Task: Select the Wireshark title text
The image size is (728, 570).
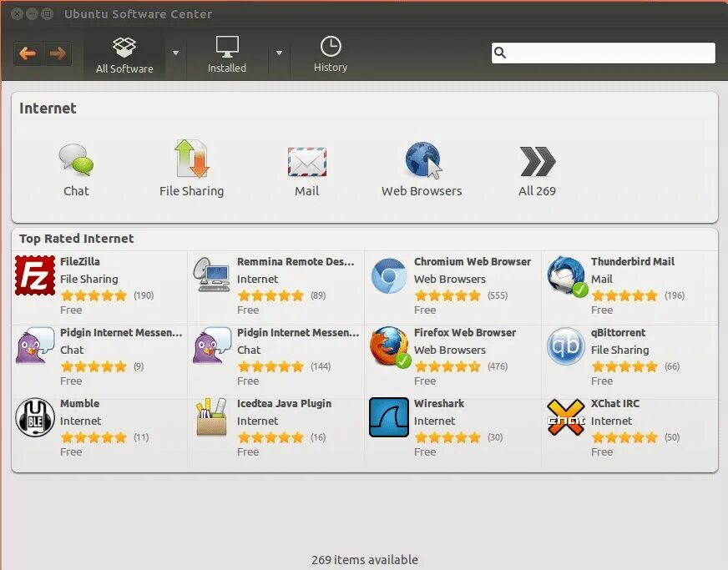Action: pyautogui.click(x=439, y=404)
